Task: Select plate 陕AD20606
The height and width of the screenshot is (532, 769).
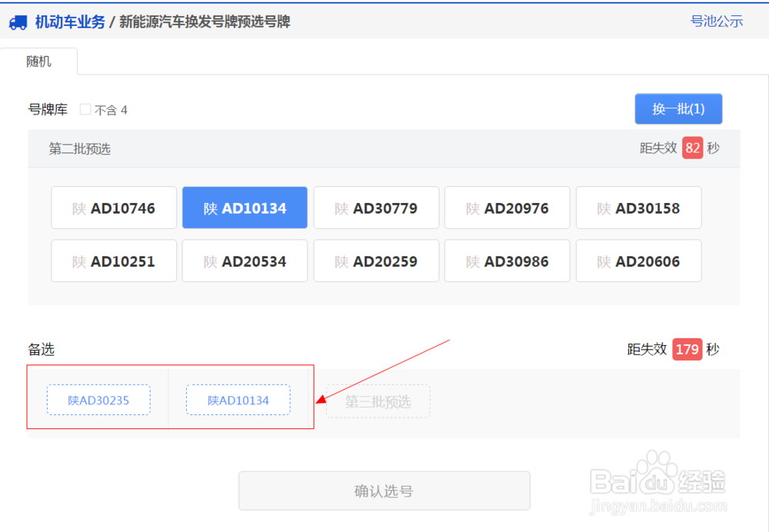Action: pyautogui.click(x=638, y=261)
